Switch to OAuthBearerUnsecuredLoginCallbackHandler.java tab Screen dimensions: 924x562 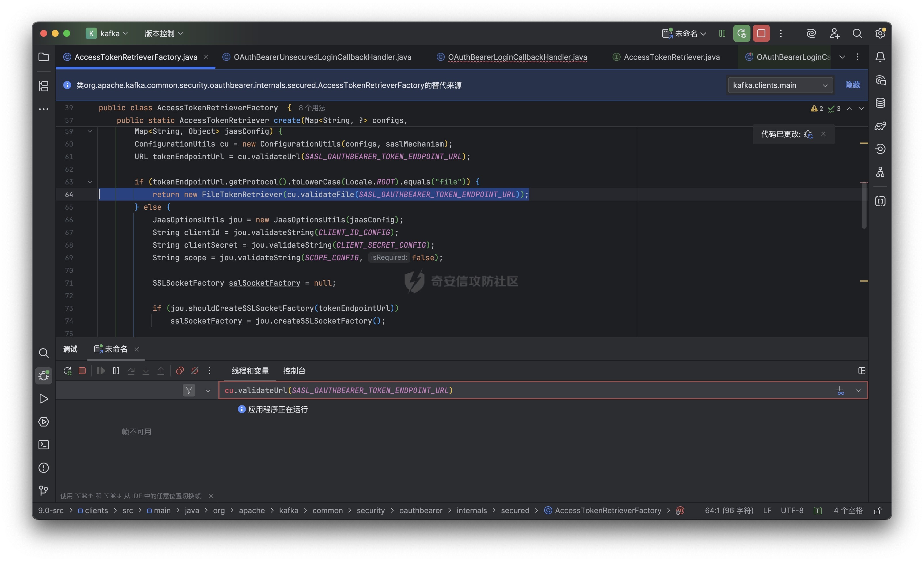tap(317, 57)
